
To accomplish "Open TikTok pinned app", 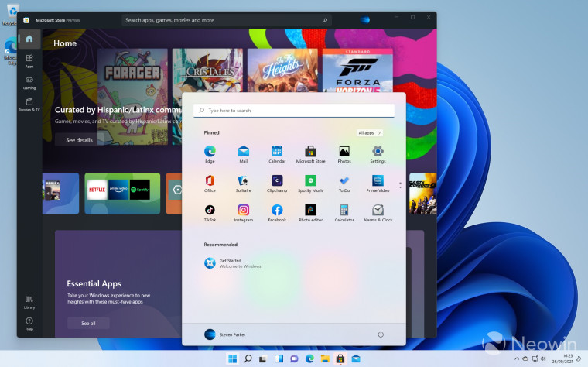I will click(x=210, y=213).
